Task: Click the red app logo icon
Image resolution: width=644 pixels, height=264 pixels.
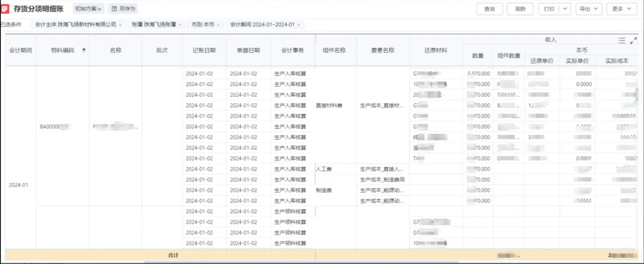Action: [x=5, y=9]
